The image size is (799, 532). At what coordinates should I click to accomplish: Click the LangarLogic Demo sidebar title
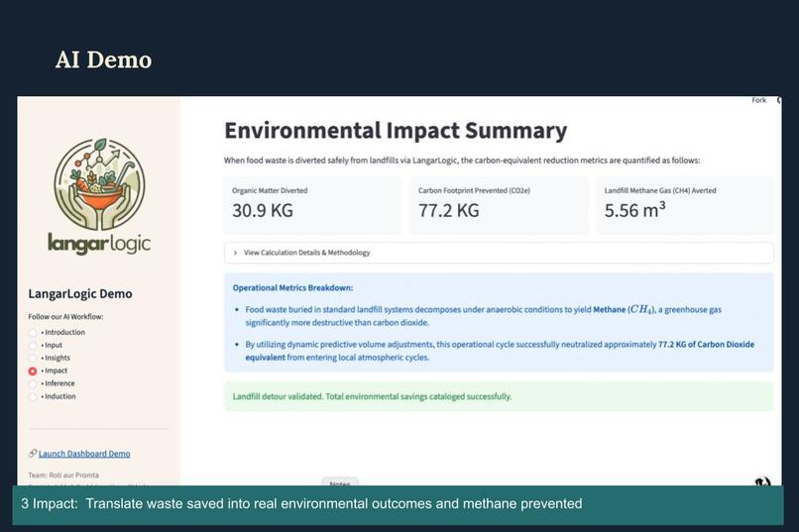[x=80, y=294]
